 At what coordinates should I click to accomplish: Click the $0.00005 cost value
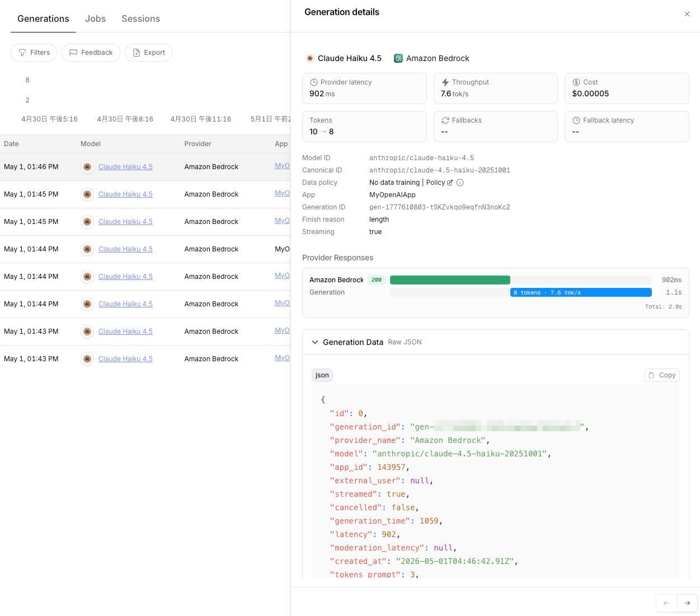590,94
